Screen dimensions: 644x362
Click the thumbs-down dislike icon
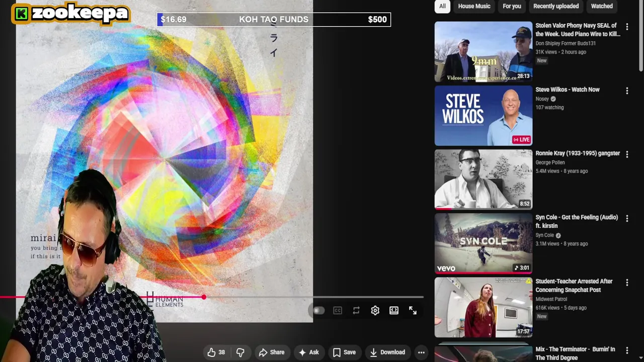pos(240,352)
